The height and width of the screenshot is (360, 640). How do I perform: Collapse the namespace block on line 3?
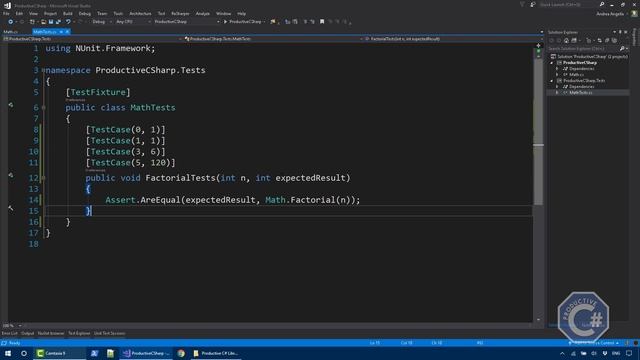coord(43,70)
